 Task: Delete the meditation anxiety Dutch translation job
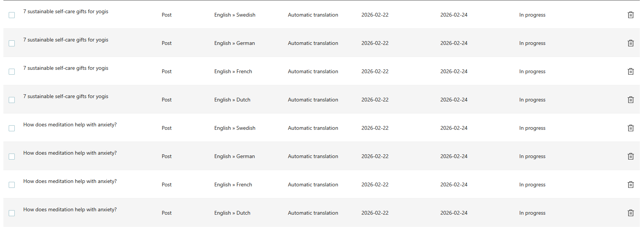(x=630, y=213)
